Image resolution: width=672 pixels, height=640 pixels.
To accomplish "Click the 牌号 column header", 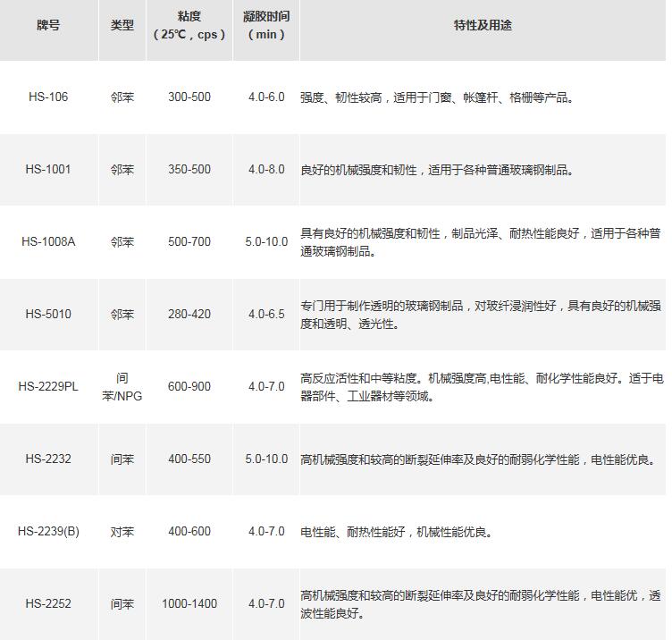I will click(x=48, y=25).
